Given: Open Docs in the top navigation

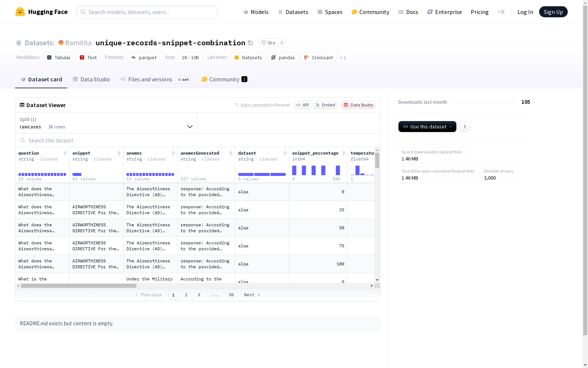Looking at the screenshot, I should pos(408,12).
